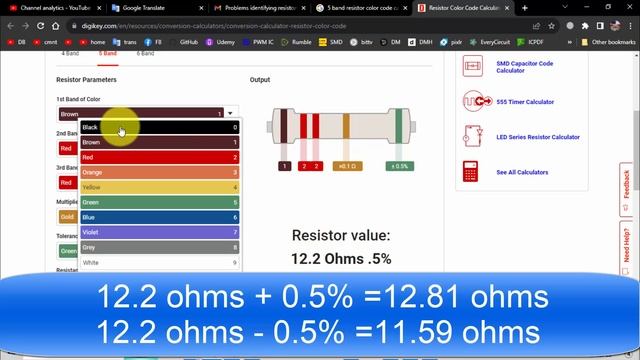Close the Google Translate tab
This screenshot has height=360, width=640.
pos(201,8)
